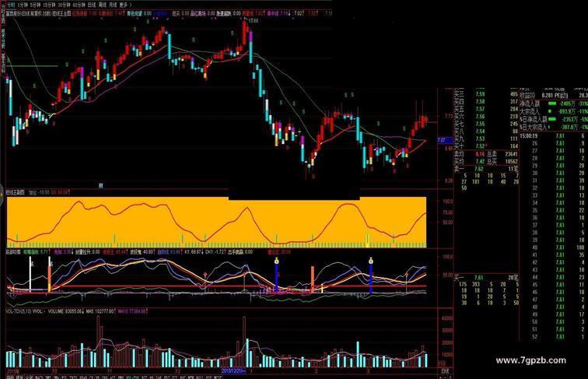
Task: Select the 5分钟 period tab
Action: [35, 5]
